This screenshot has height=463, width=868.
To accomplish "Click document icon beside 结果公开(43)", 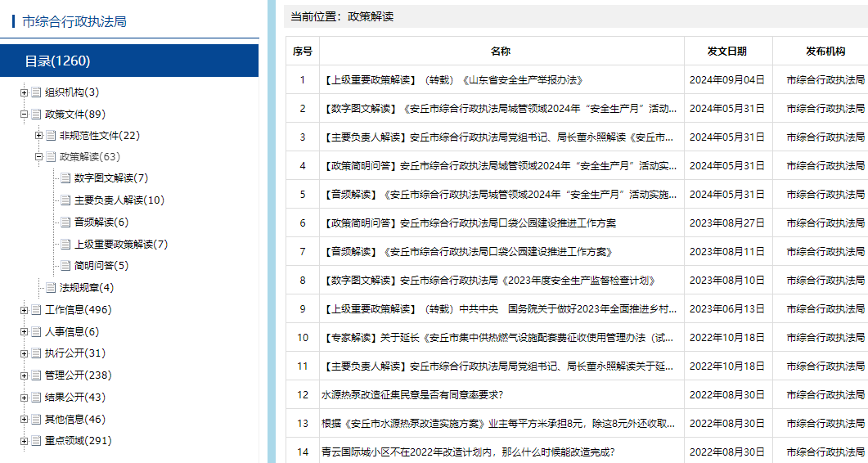I will click(36, 397).
